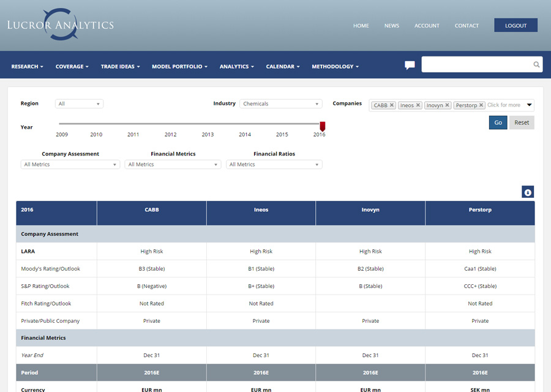551x392 pixels.
Task: Click the Inovyn column header
Action: pyautogui.click(x=370, y=213)
